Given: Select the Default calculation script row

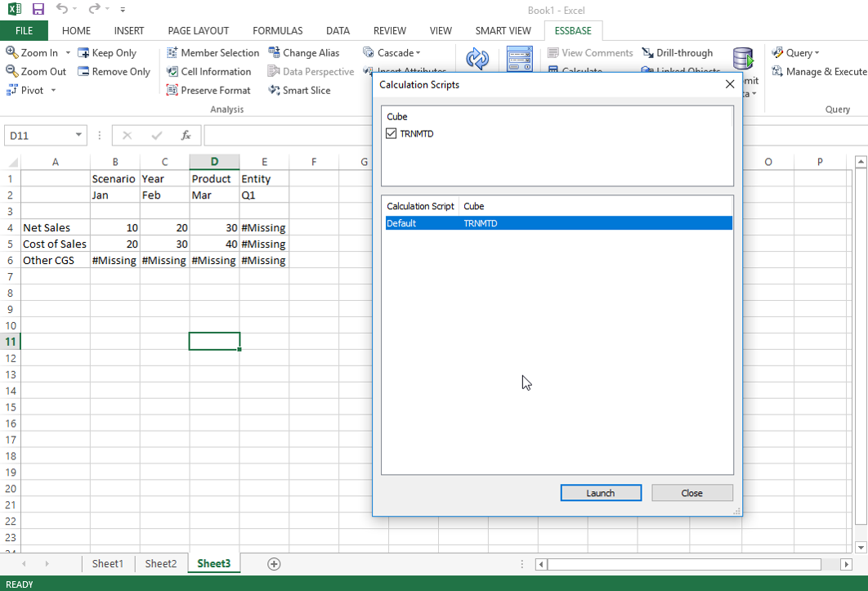Looking at the screenshot, I should point(558,223).
